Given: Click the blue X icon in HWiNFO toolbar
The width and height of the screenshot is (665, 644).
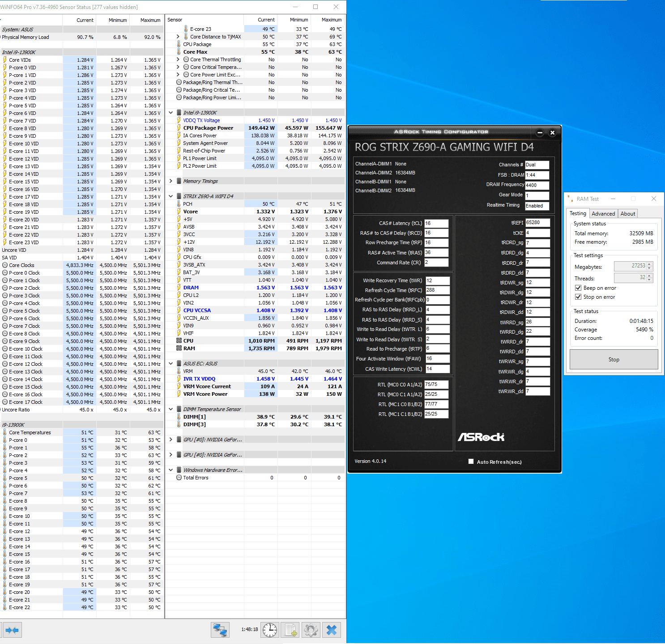Looking at the screenshot, I should 332,630.
